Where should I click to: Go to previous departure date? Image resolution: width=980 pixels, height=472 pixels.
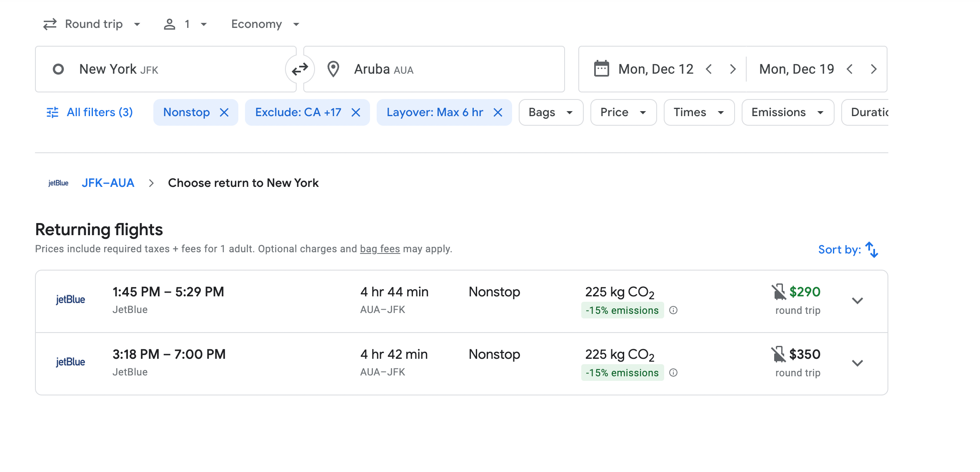click(x=709, y=69)
